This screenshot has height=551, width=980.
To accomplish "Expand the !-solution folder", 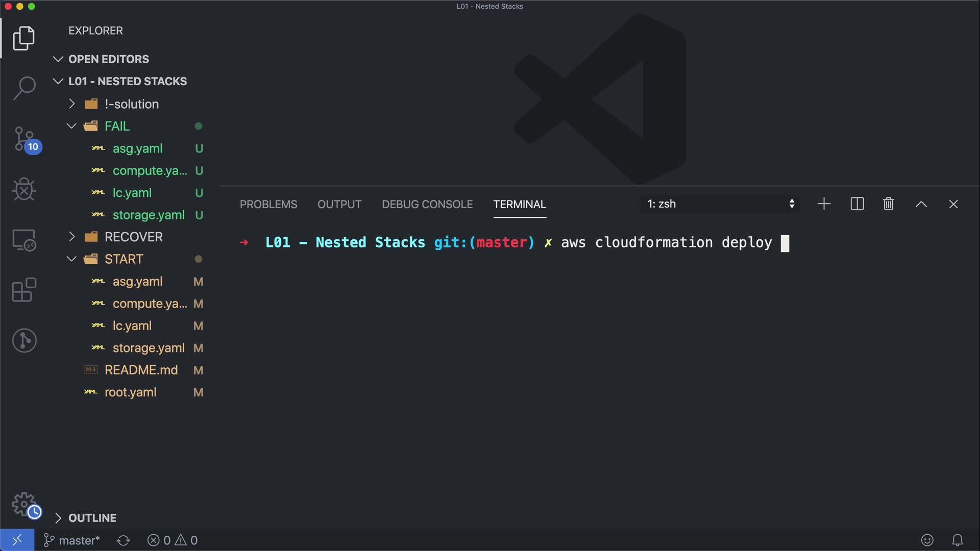I will (131, 104).
